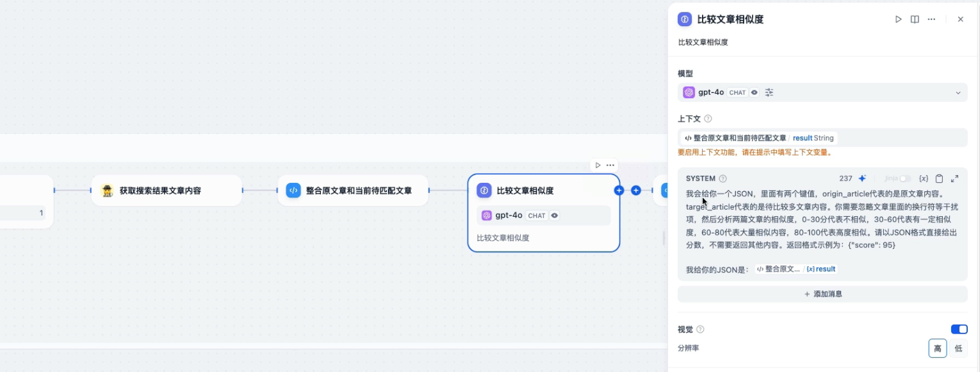This screenshot has width=980, height=372.
Task: Open the 上下文 context variable selector
Action: [822, 138]
